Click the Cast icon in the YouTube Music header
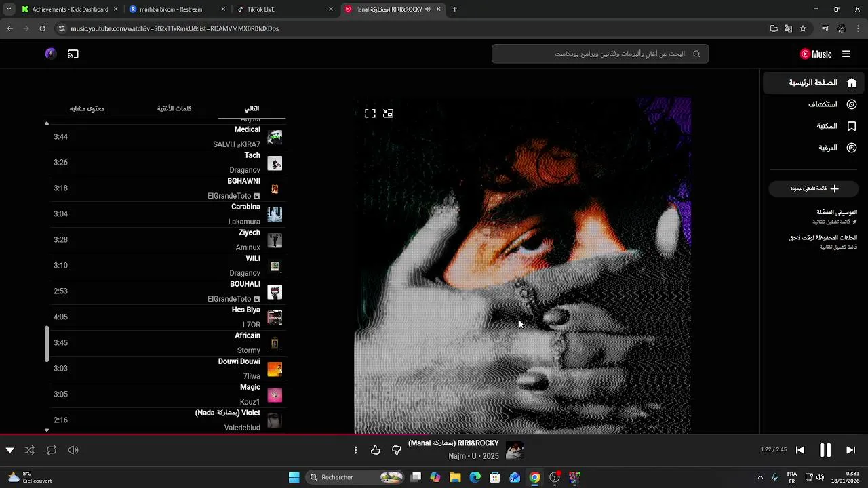Viewport: 868px width, 488px height. click(x=73, y=54)
